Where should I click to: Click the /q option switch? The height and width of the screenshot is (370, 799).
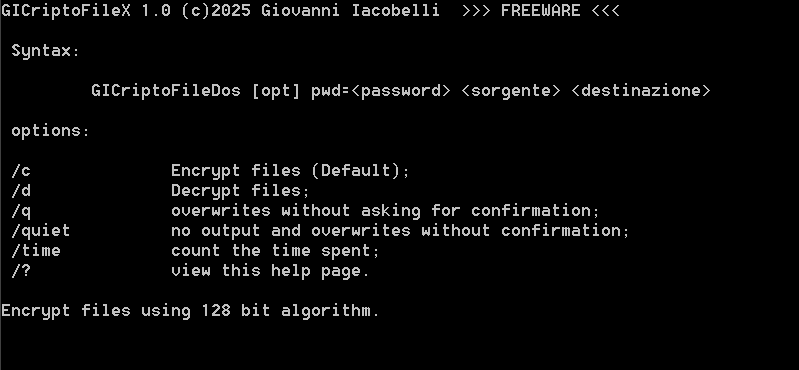pos(21,210)
